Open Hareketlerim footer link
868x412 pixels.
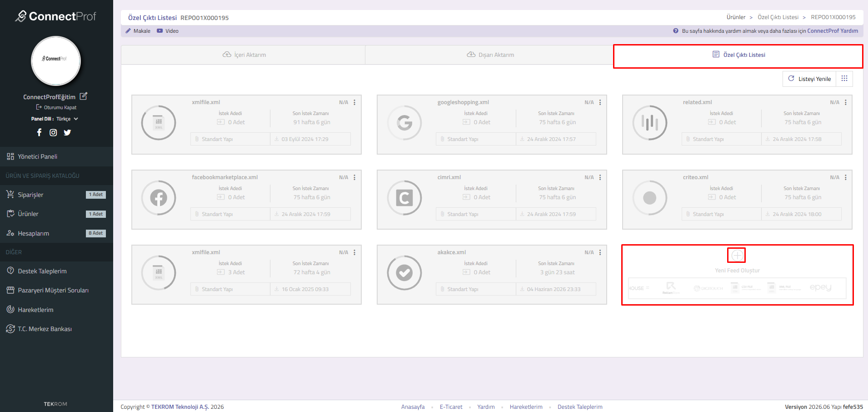pos(526,407)
